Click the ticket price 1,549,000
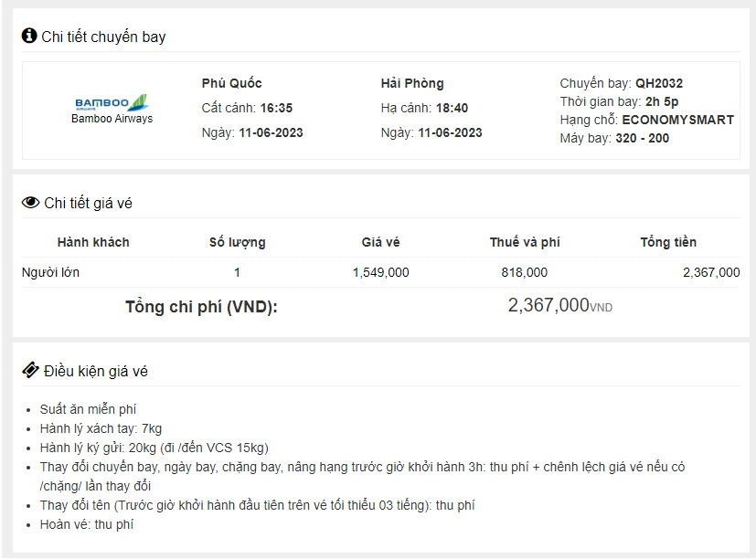Screen dimensions: 756x559 [x=380, y=272]
